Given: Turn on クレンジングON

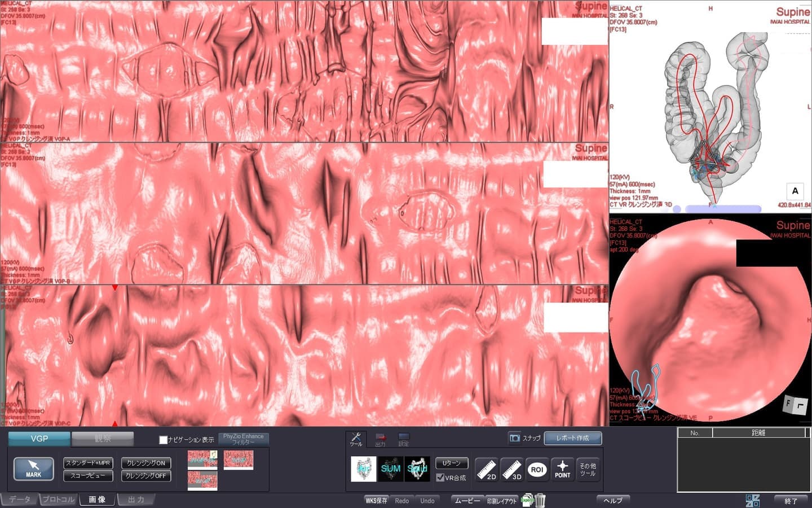Looking at the screenshot, I should [145, 463].
